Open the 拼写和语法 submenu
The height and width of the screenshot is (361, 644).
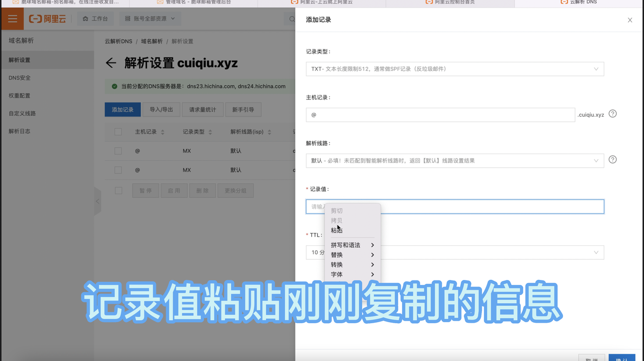coord(353,245)
